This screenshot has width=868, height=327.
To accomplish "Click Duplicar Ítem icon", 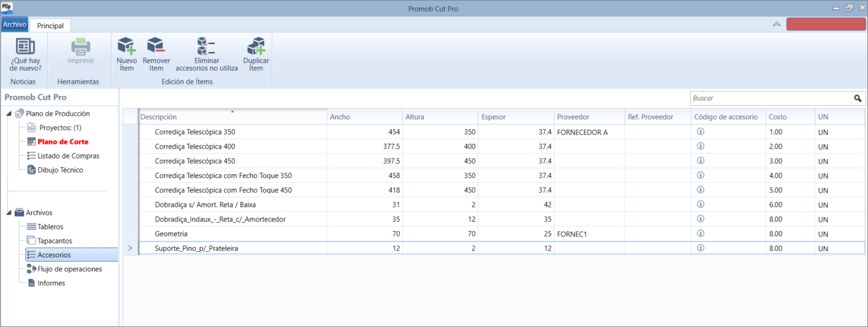I will [256, 46].
